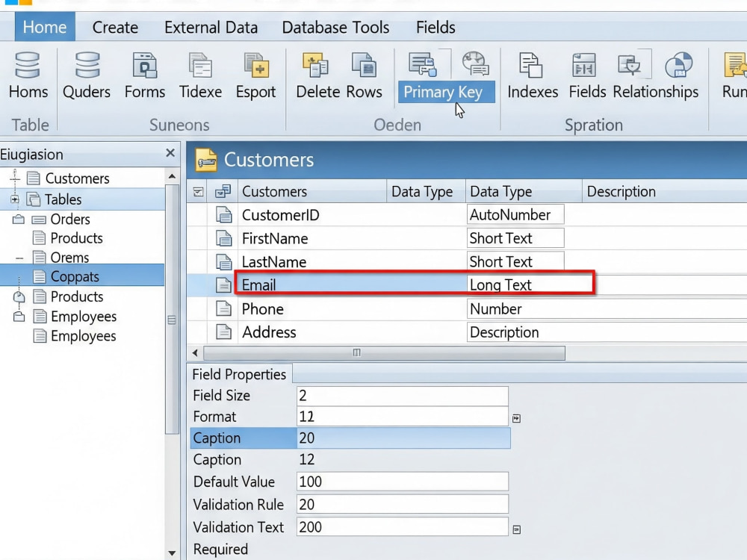The image size is (747, 560).
Task: Click the navigation pane scroll-down arrow
Action: (172, 553)
